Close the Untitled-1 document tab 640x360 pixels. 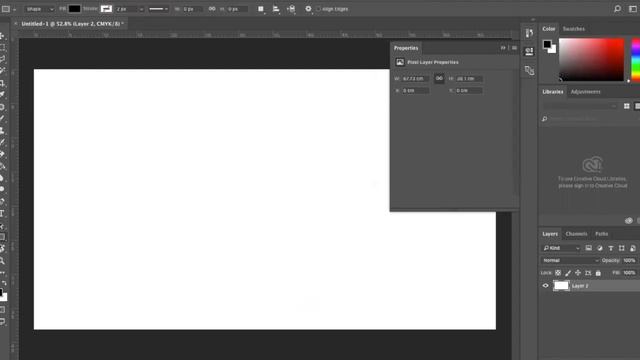click(16, 24)
